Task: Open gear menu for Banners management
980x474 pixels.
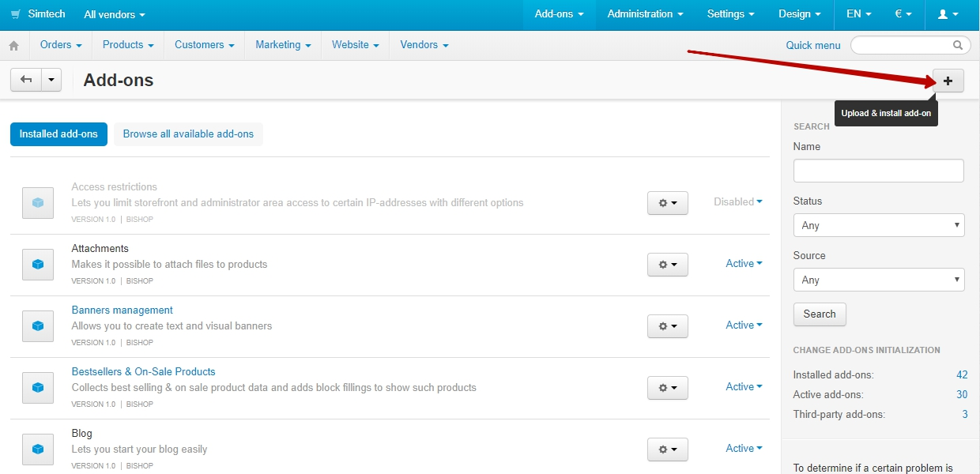Action: point(668,326)
